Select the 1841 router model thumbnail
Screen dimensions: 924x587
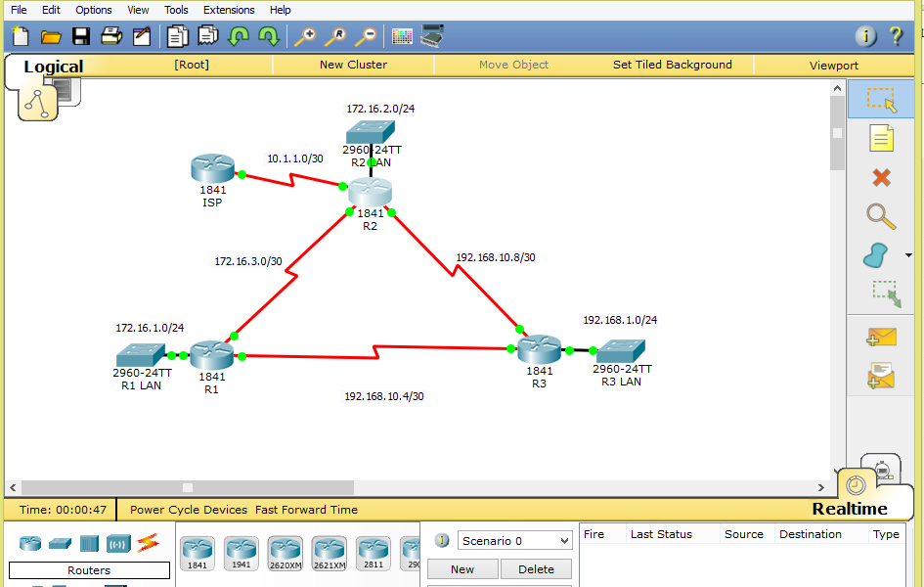197,553
